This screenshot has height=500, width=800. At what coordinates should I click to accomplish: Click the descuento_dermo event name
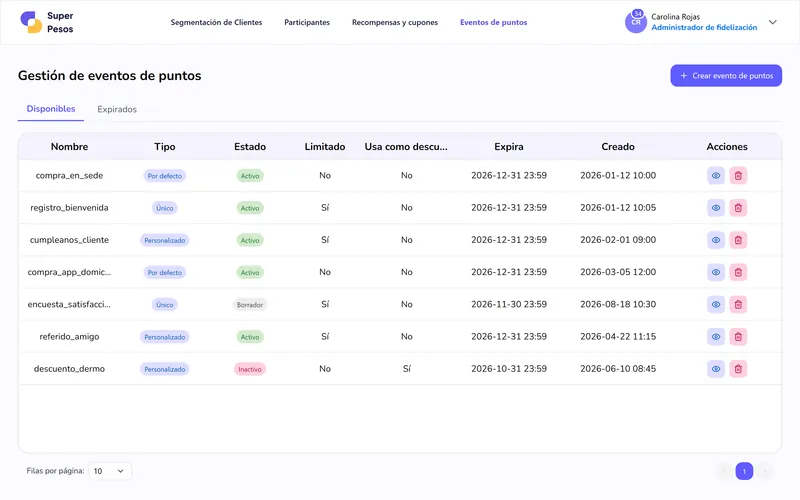point(69,369)
